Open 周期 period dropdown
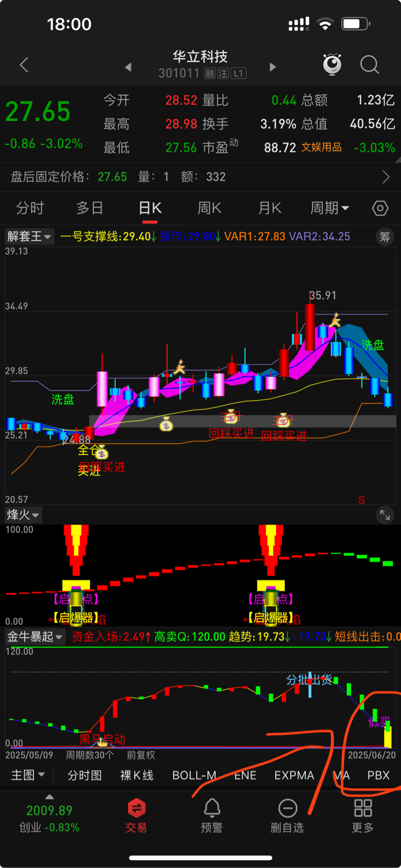The height and width of the screenshot is (868, 401). click(x=329, y=208)
